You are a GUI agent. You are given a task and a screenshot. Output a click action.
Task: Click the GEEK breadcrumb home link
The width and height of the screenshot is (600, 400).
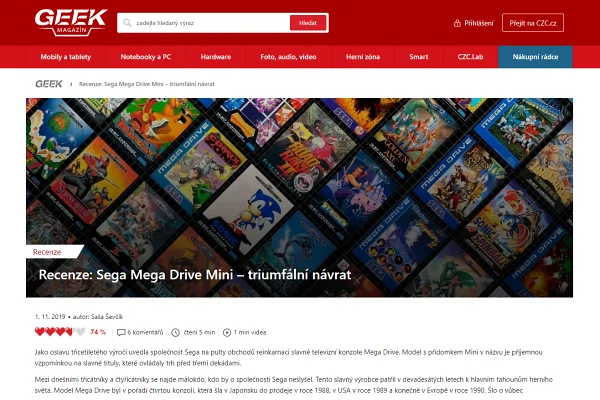click(x=49, y=84)
